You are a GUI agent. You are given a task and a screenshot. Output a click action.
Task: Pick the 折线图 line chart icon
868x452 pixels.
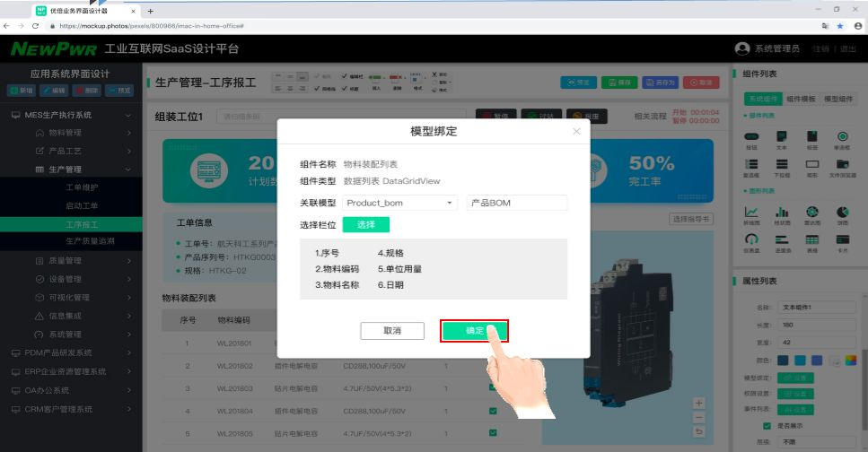tap(752, 212)
